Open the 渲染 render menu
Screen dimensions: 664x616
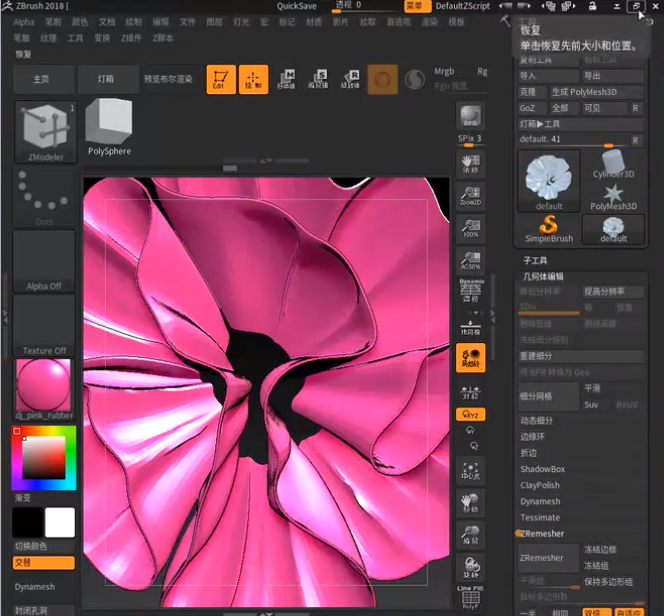tap(429, 22)
